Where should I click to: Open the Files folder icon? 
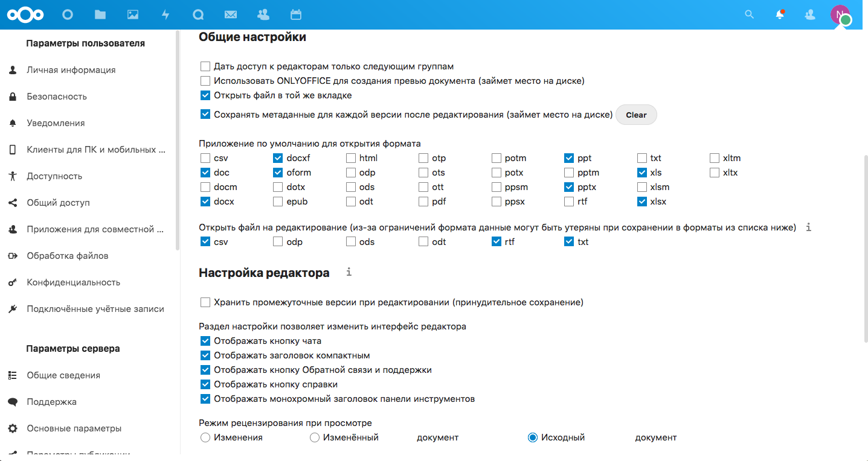click(100, 14)
